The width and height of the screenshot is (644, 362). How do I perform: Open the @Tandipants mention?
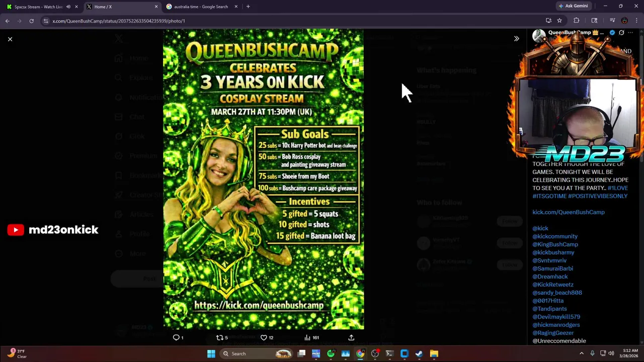(x=549, y=309)
